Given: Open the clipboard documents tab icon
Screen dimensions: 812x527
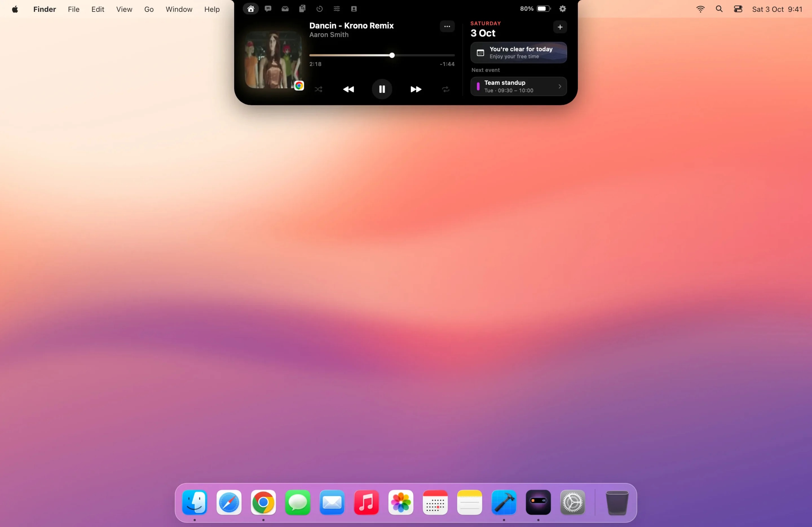Looking at the screenshot, I should tap(302, 9).
